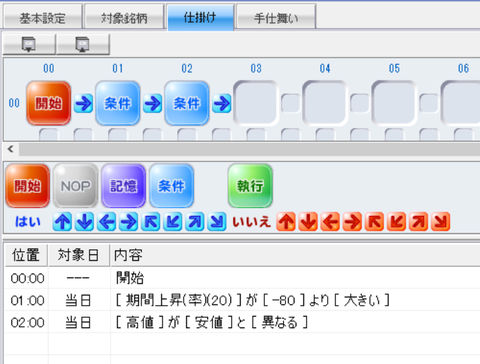
Task: Click the 内容 column header
Action: pyautogui.click(x=295, y=255)
